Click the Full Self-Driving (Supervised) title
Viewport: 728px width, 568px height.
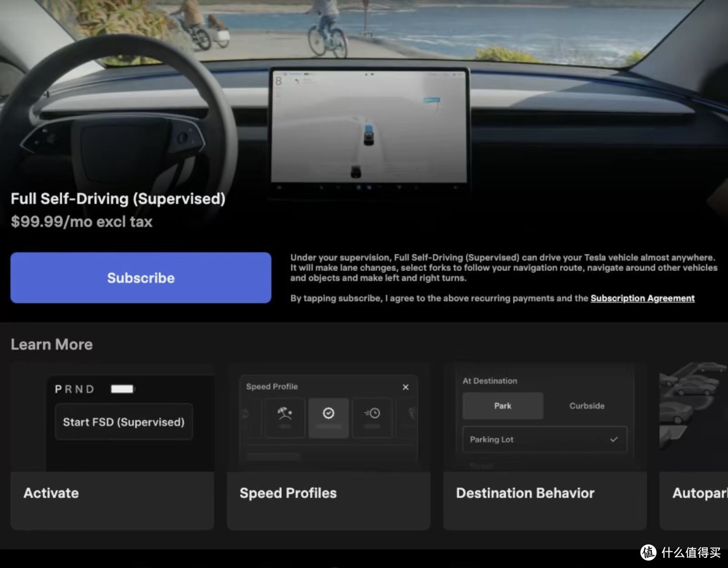click(x=118, y=199)
